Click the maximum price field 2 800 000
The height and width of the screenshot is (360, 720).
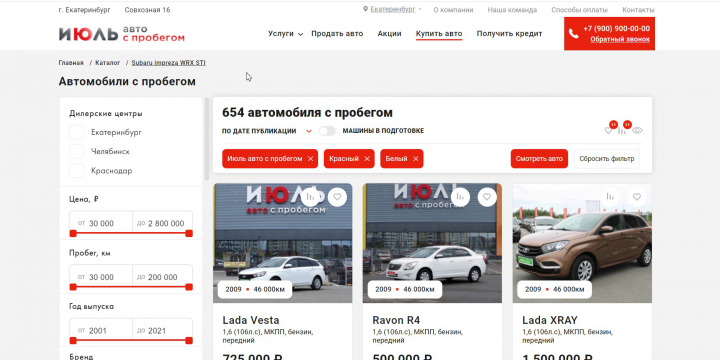tap(163, 223)
